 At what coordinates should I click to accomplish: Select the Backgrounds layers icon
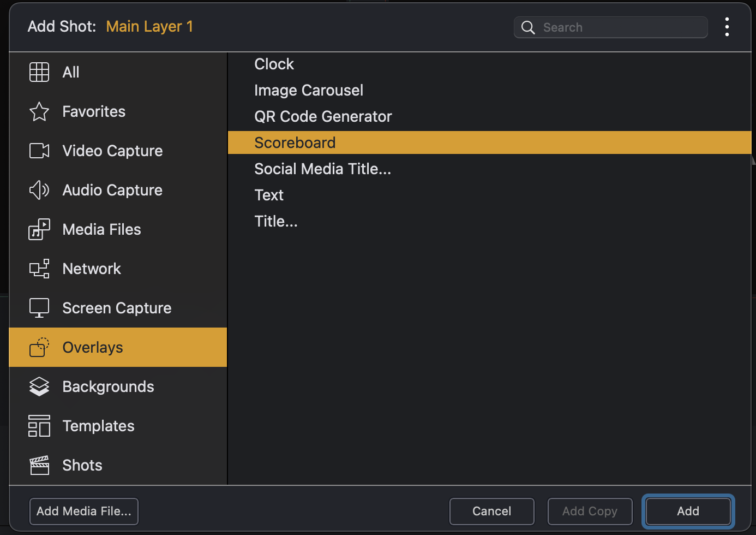[x=39, y=387]
